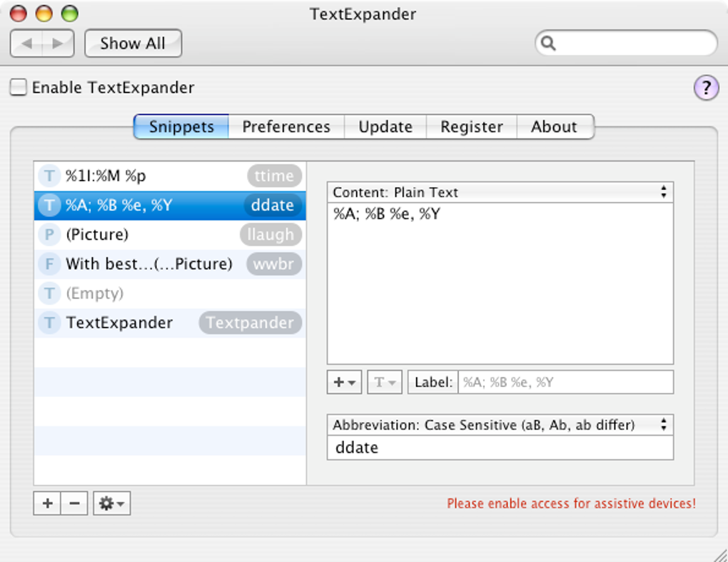This screenshot has height=562, width=728.
Task: Click the magnifying glass search icon
Action: point(548,44)
